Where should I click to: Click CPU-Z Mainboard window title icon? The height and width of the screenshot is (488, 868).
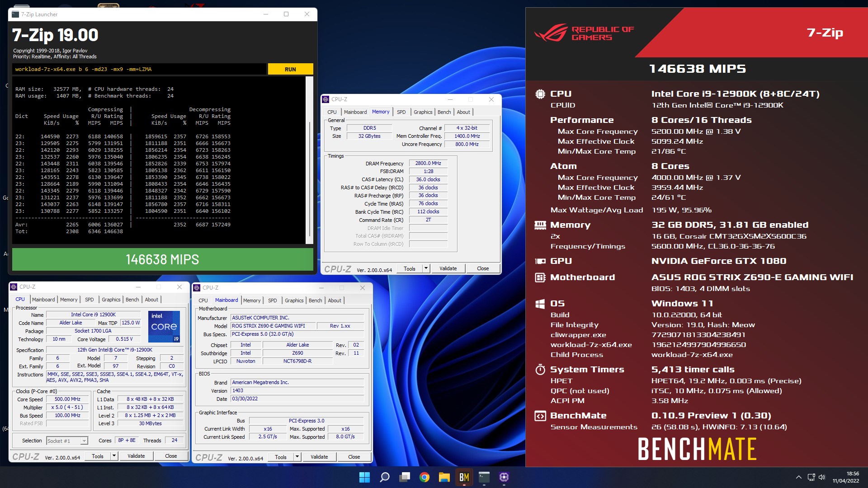(197, 288)
